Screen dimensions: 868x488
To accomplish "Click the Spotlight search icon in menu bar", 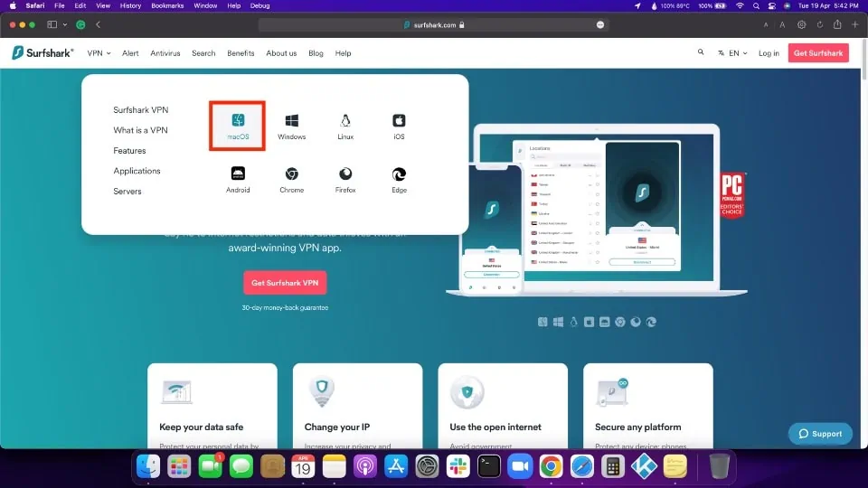I will 756,5.
